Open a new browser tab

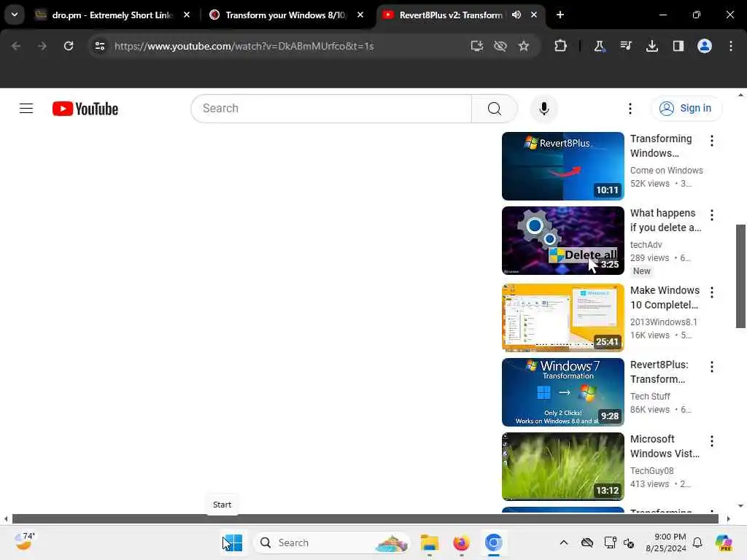click(560, 15)
